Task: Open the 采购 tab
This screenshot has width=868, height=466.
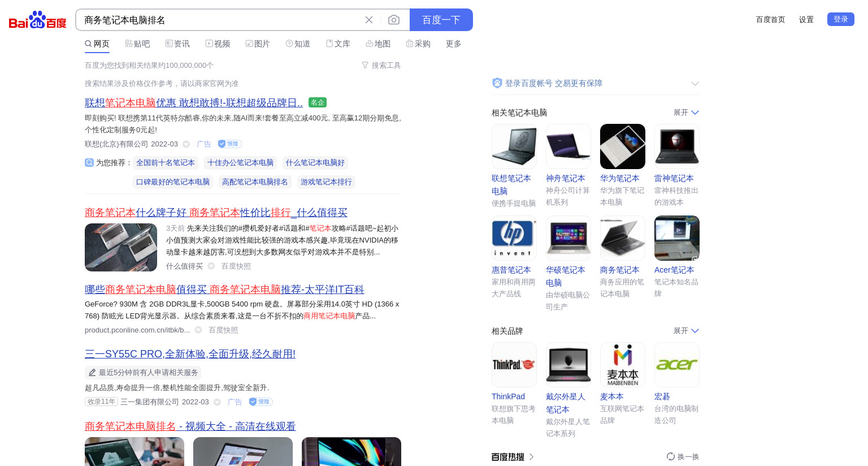Action: 418,44
